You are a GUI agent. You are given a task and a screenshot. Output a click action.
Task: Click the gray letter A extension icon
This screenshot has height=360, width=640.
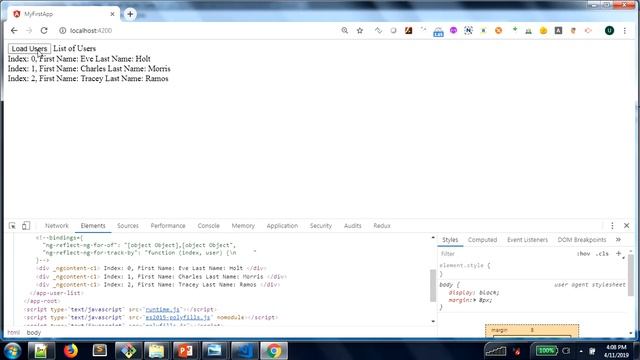(558, 31)
